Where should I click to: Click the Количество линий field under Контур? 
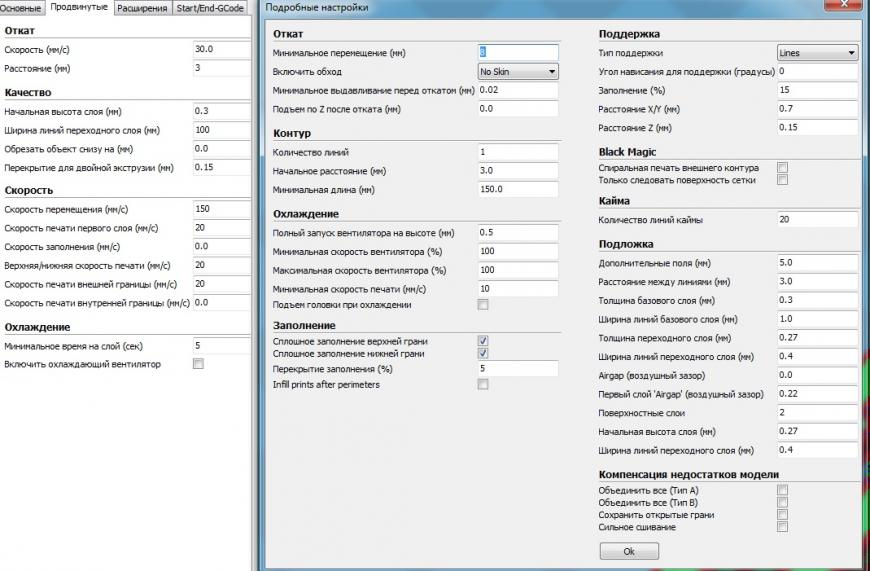[518, 152]
